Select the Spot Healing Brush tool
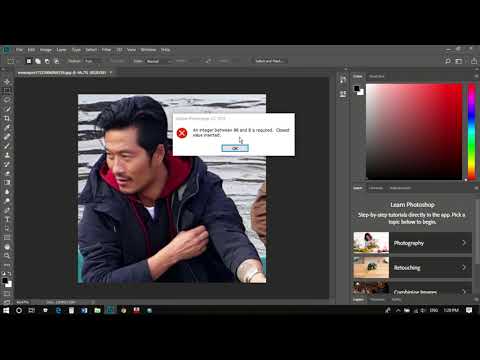 pos(7,137)
